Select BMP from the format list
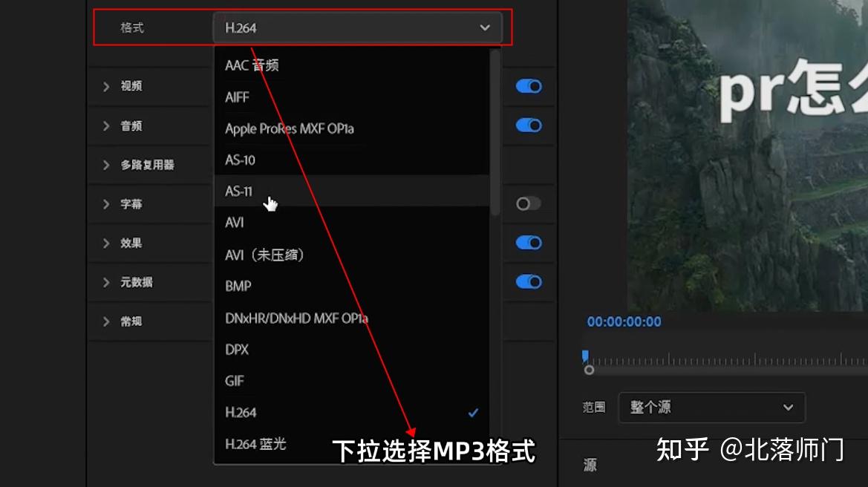Screen dimensions: 868x487 coord(238,286)
